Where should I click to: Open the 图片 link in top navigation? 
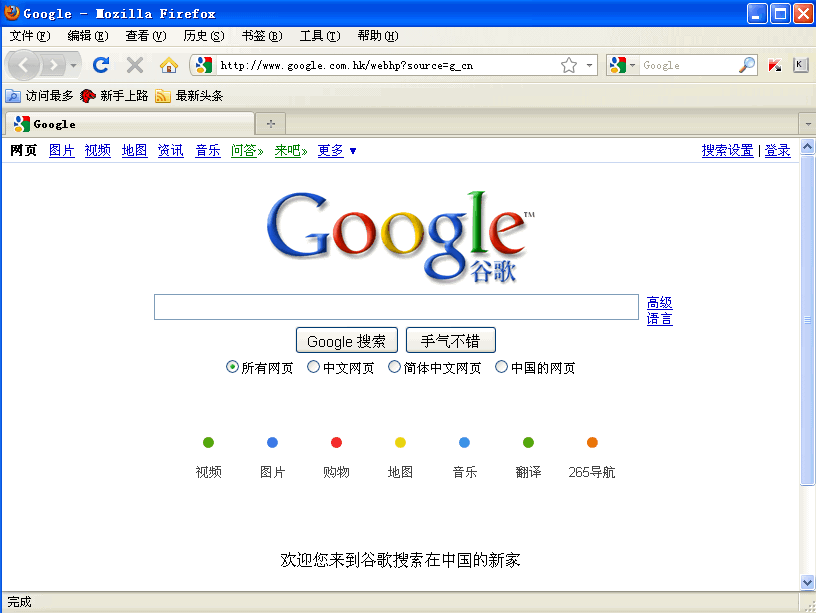click(61, 151)
